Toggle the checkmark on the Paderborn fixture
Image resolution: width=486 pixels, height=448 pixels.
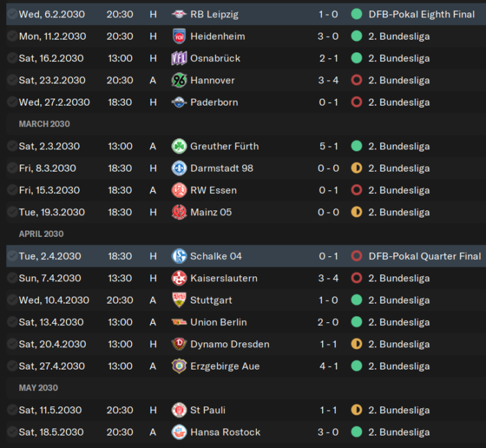12,102
